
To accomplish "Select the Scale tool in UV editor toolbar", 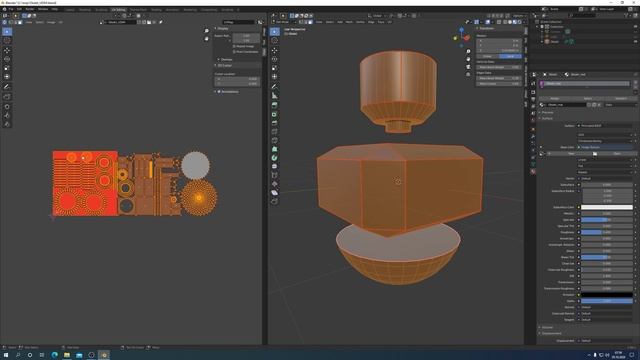I will coord(7,68).
